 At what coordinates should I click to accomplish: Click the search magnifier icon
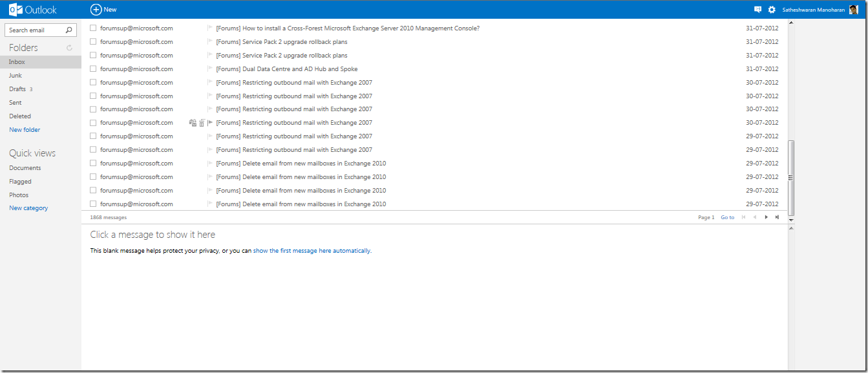pyautogui.click(x=69, y=30)
